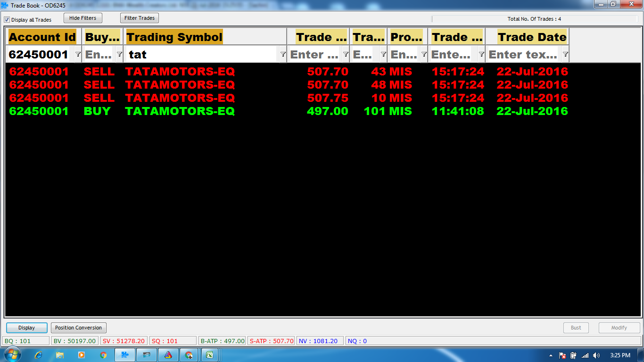Viewport: 644px width, 362px height.
Task: Sort by Trade Time column header
Action: (x=457, y=37)
